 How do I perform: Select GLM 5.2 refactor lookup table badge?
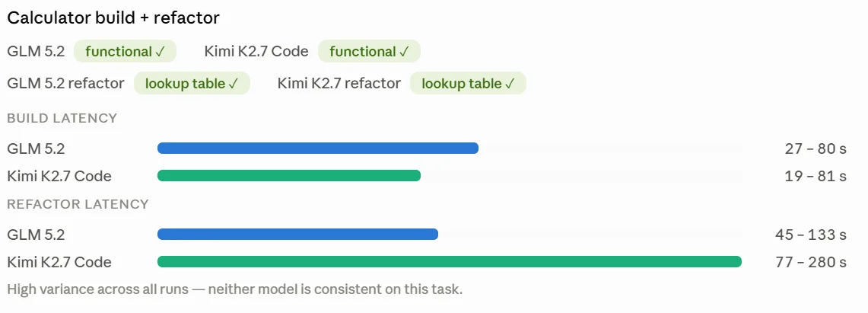point(192,84)
